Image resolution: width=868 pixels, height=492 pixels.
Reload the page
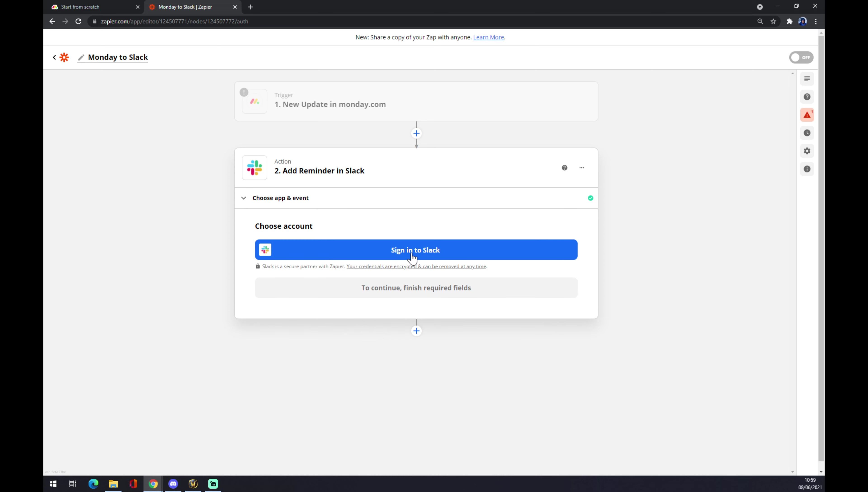pyautogui.click(x=78, y=21)
